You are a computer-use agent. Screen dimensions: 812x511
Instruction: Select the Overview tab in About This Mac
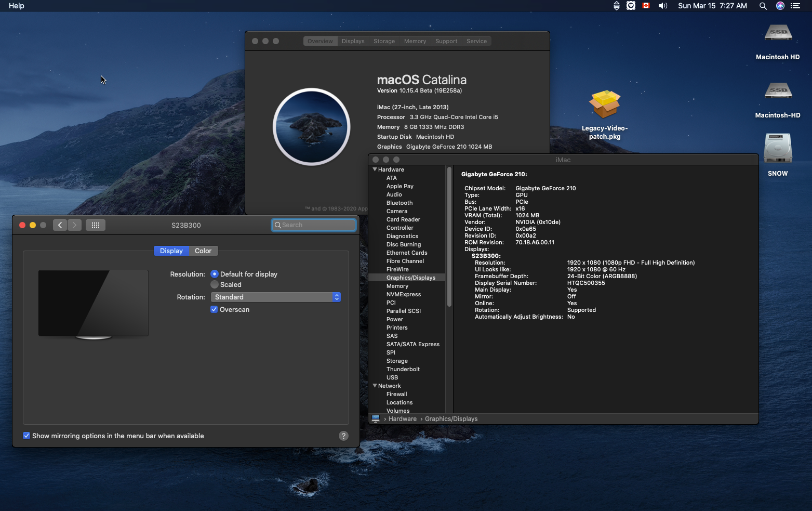coord(320,41)
